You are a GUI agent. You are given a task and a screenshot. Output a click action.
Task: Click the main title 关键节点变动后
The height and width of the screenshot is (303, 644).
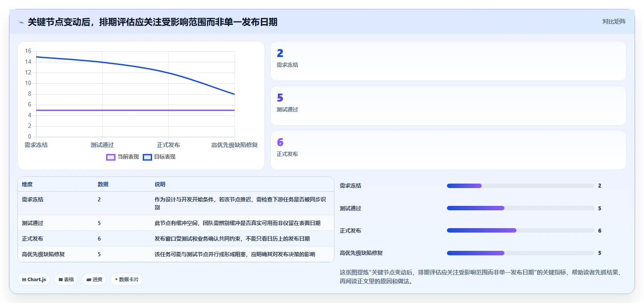(153, 22)
